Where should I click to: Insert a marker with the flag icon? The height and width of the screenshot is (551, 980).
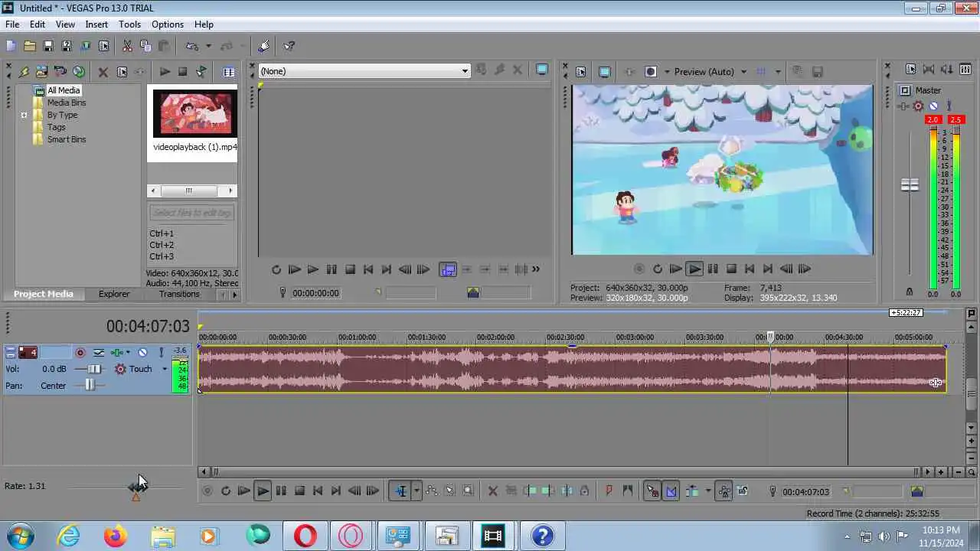tap(609, 491)
